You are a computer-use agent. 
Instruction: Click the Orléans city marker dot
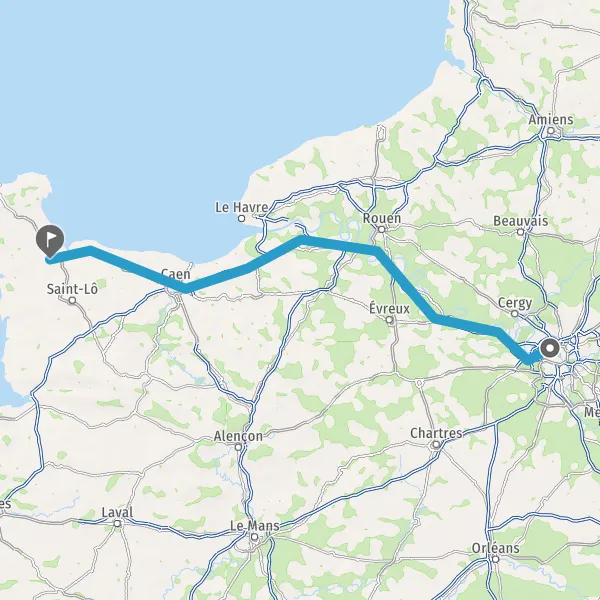(496, 559)
